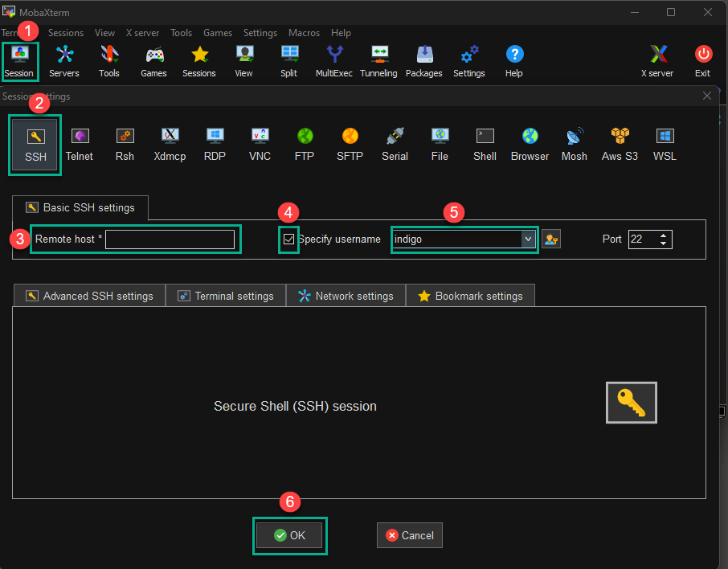The image size is (728, 569).
Task: Select the Mosh session type
Action: [x=575, y=145]
